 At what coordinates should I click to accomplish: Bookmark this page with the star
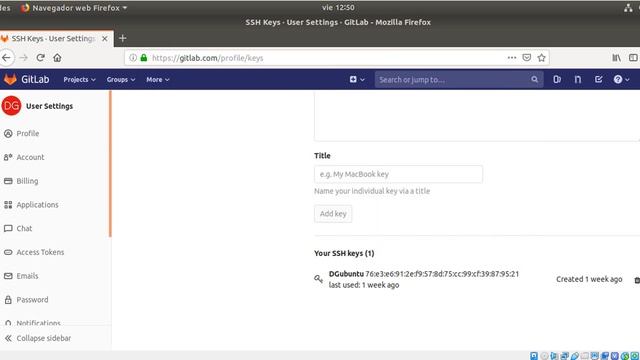(x=542, y=58)
